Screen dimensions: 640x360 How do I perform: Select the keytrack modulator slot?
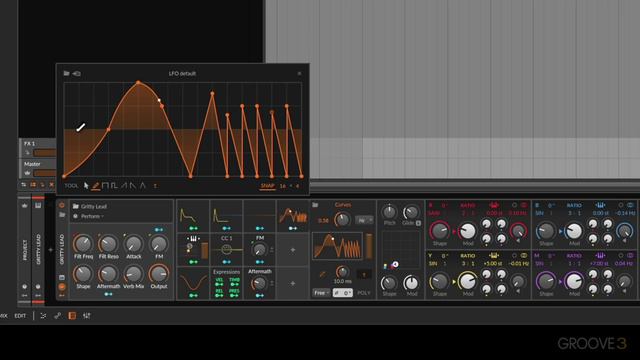193,249
